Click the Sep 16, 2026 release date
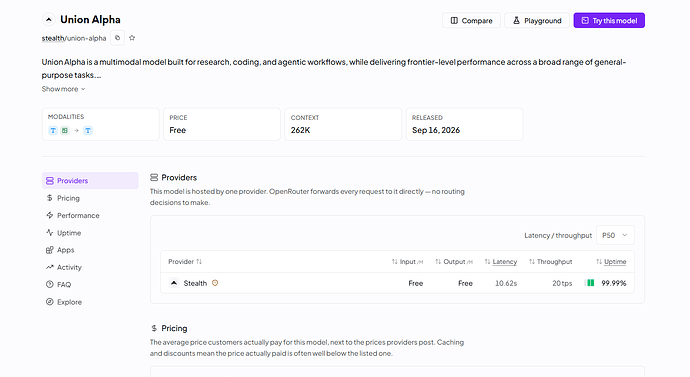Screen dimensions: 690x377 (436, 130)
